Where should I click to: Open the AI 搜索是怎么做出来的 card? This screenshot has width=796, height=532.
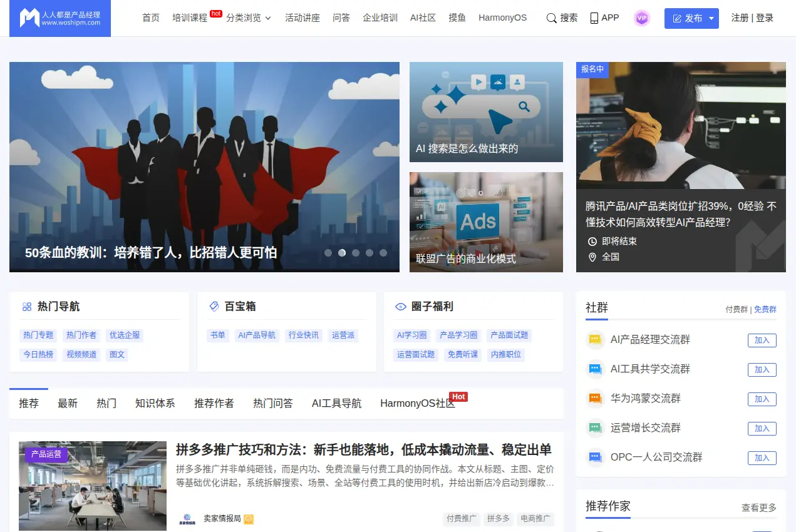coord(486,112)
